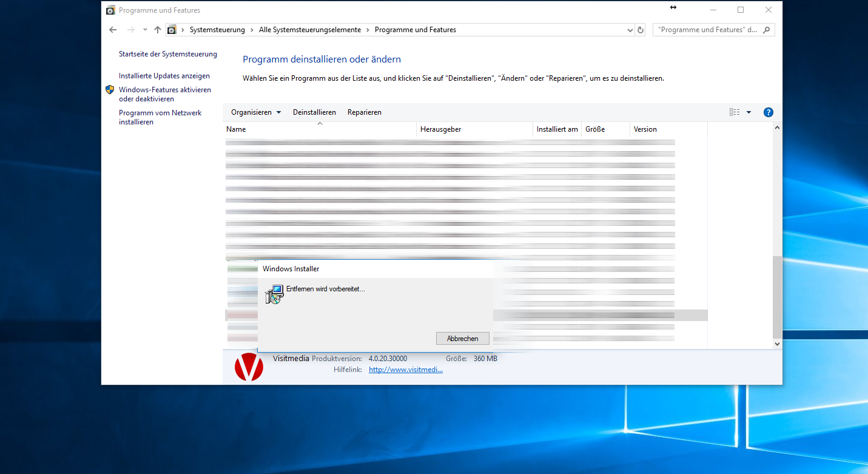Click the scrollbar down arrow
The image size is (868, 474).
point(777,344)
